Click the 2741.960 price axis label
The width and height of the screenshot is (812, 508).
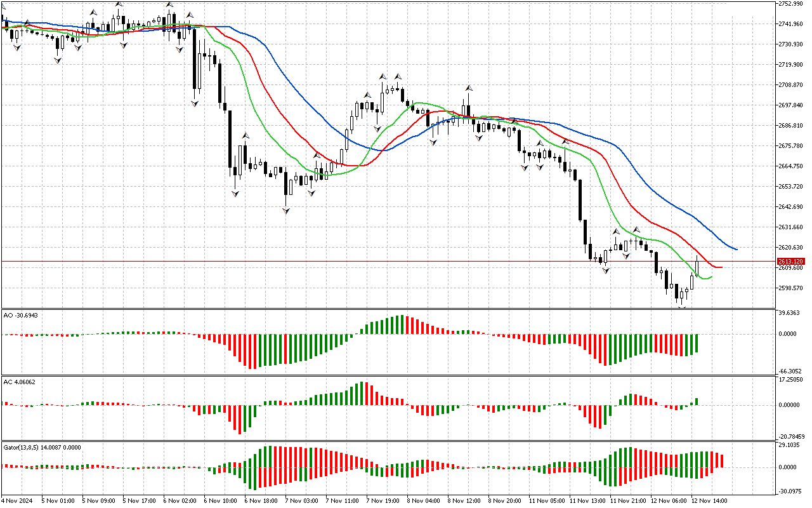(791, 24)
